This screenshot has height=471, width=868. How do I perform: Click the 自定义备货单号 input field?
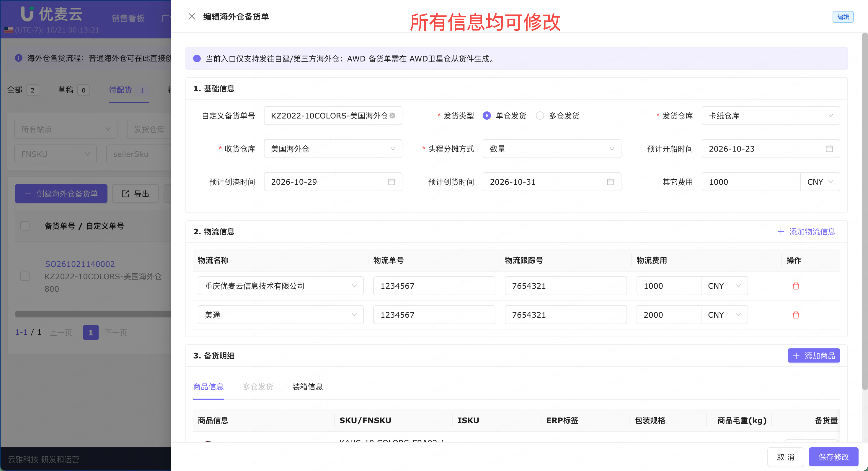(x=333, y=116)
